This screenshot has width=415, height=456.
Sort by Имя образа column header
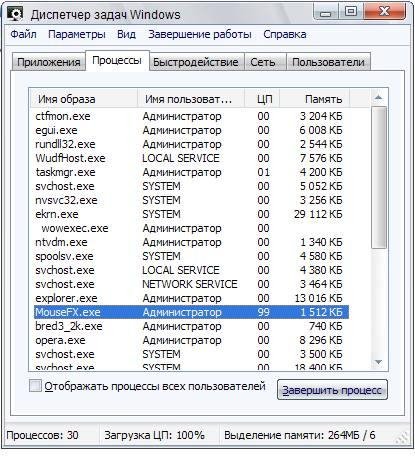pos(84,99)
